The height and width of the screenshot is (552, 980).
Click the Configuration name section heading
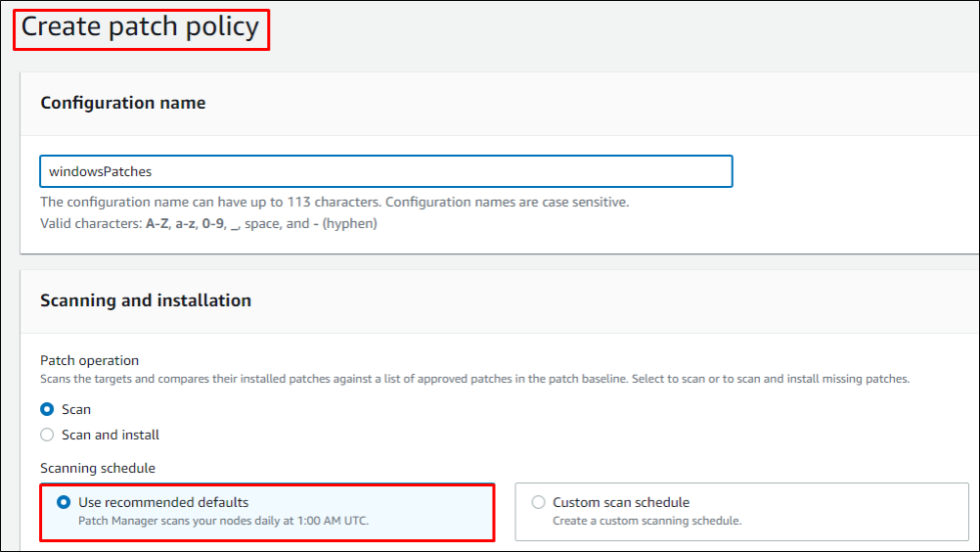[122, 103]
